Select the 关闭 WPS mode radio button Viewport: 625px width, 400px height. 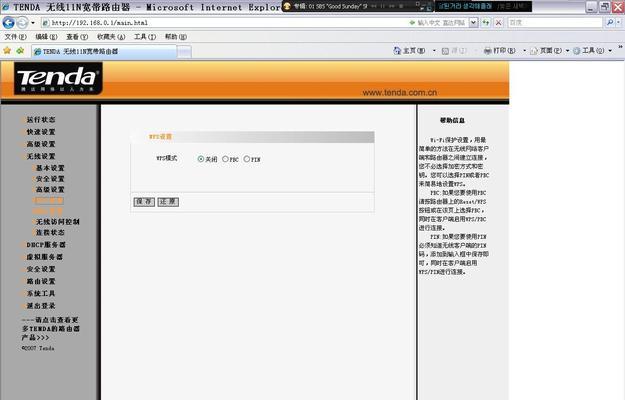[200, 159]
